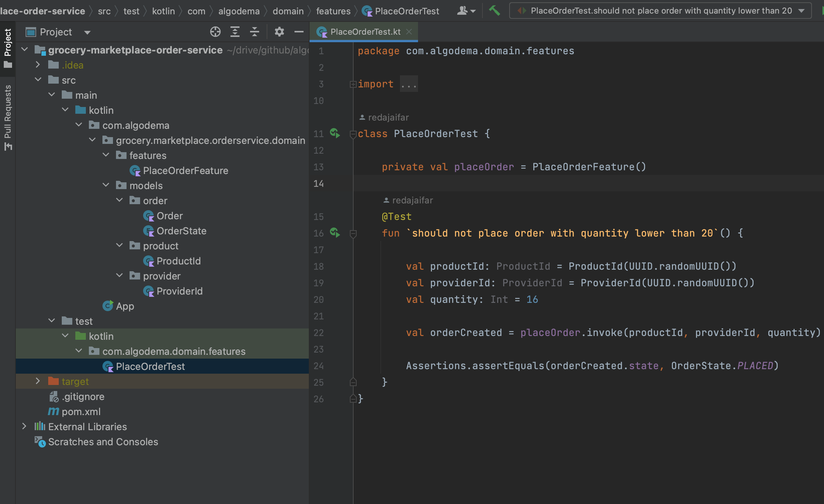Collapse com.algodema package node

(79, 125)
